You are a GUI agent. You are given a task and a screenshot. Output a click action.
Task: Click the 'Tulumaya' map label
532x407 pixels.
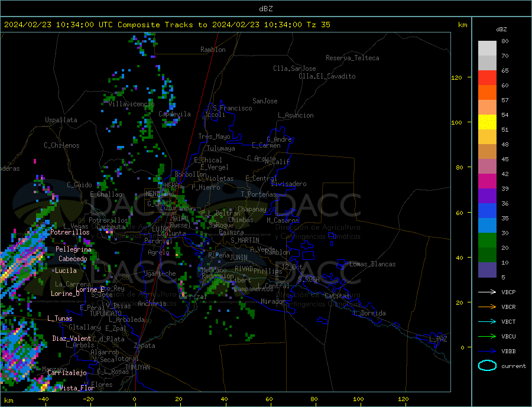click(x=221, y=148)
